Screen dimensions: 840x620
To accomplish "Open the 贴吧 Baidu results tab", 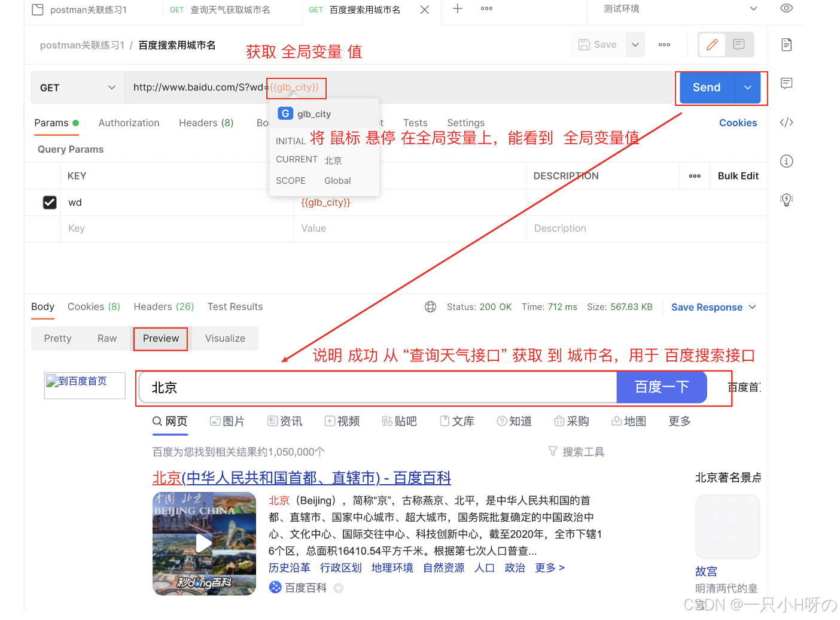I will 399,421.
